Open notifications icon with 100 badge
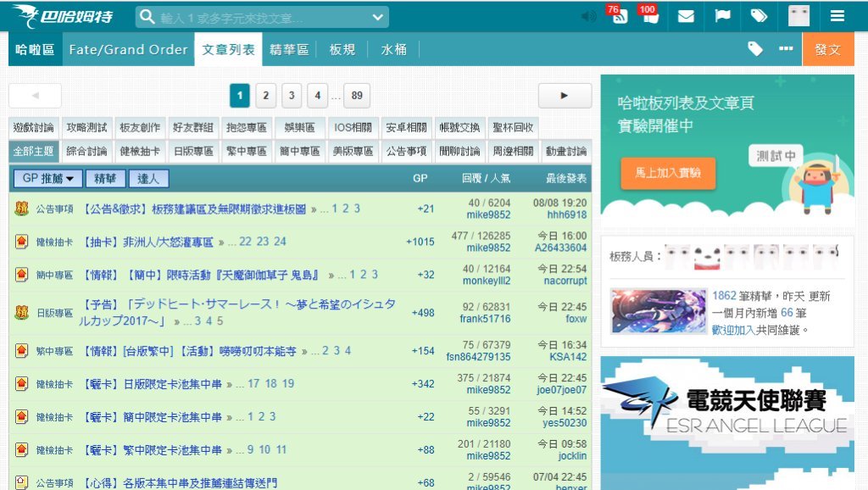The image size is (868, 490). [x=649, y=15]
